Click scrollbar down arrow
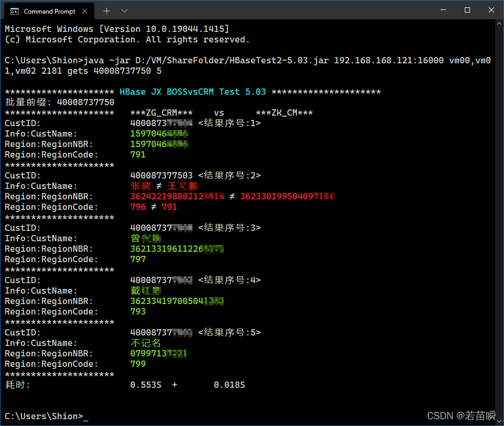504x426 pixels. pos(499,421)
